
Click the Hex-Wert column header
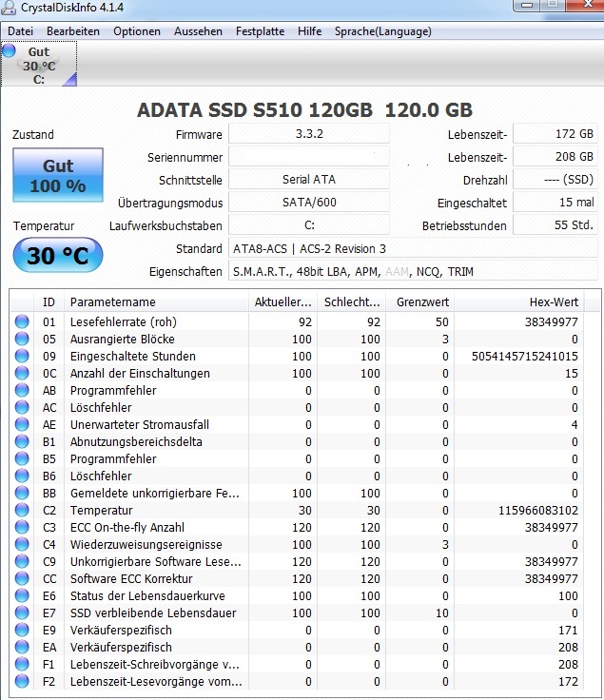pos(519,302)
